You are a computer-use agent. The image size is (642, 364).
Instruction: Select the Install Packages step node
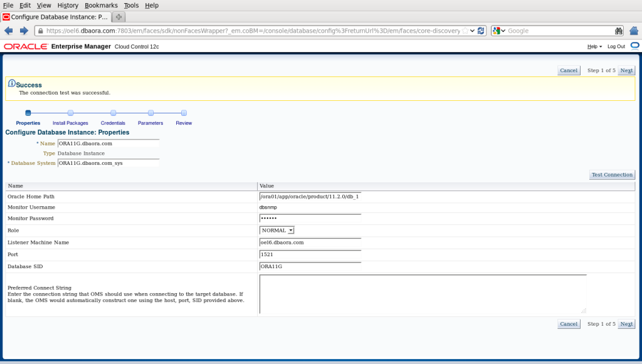(70, 113)
